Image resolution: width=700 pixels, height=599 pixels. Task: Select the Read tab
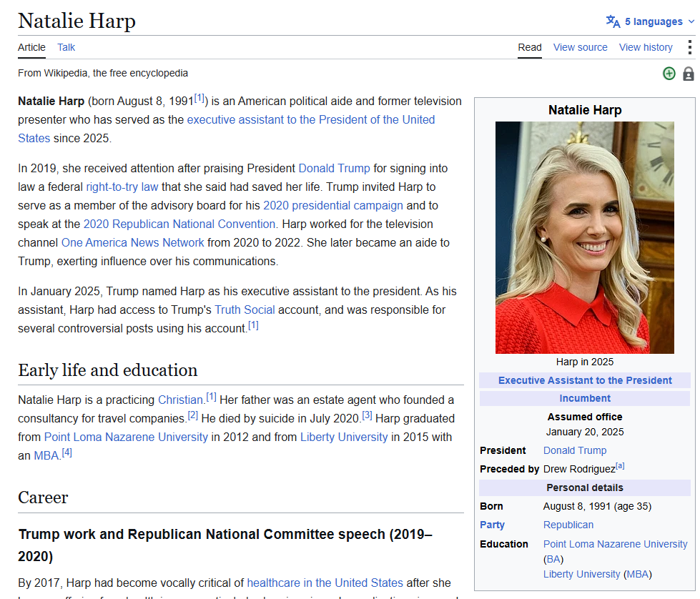tap(529, 47)
